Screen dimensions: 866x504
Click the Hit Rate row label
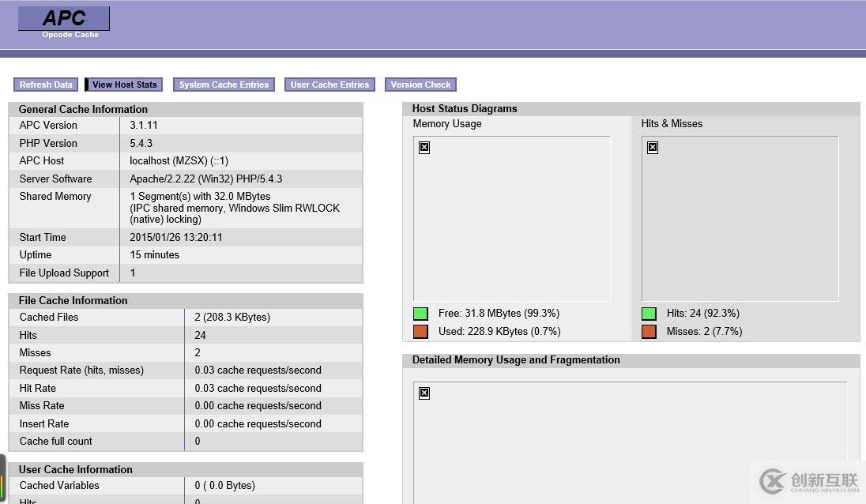click(38, 388)
